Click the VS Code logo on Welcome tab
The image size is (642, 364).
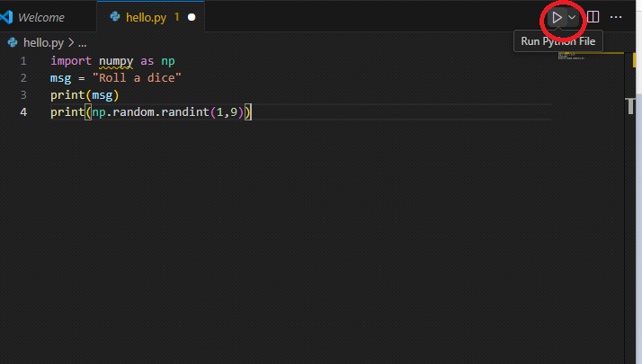(x=7, y=17)
